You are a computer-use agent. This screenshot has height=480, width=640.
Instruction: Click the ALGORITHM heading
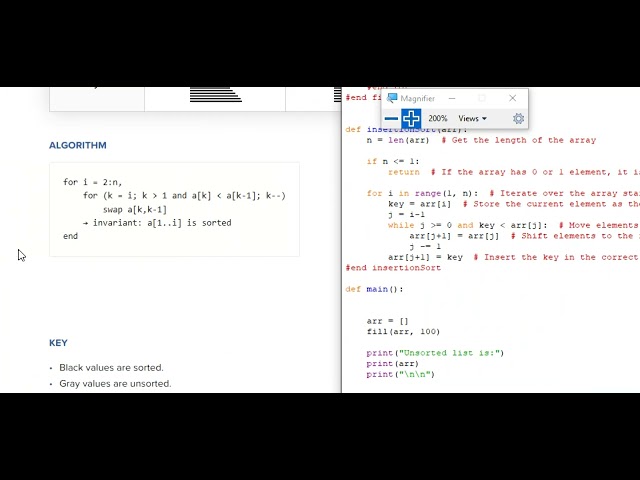click(x=78, y=145)
